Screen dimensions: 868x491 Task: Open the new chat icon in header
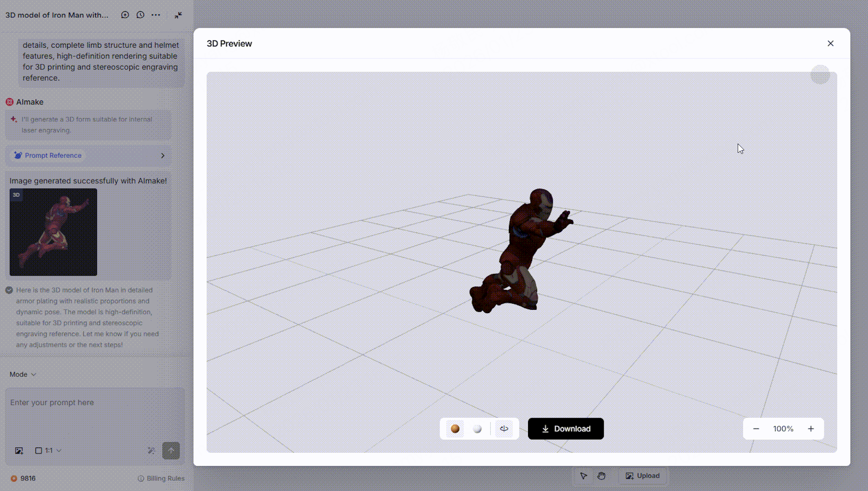(x=125, y=15)
